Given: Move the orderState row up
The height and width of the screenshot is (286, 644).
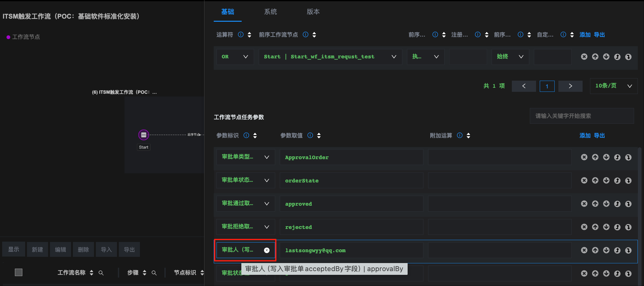Looking at the screenshot, I should tap(595, 181).
